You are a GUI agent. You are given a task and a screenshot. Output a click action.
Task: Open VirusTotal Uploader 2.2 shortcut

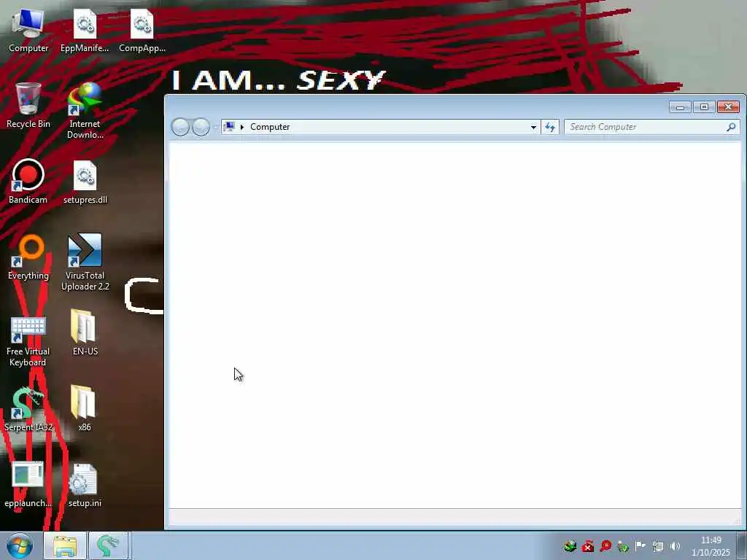point(85,262)
